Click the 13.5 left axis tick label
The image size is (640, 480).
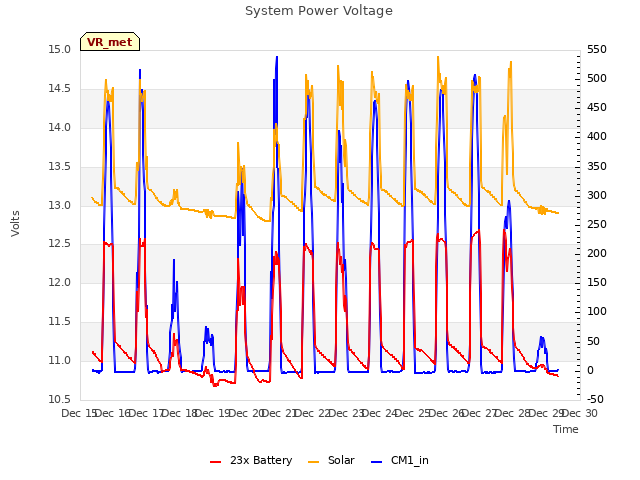pos(60,167)
